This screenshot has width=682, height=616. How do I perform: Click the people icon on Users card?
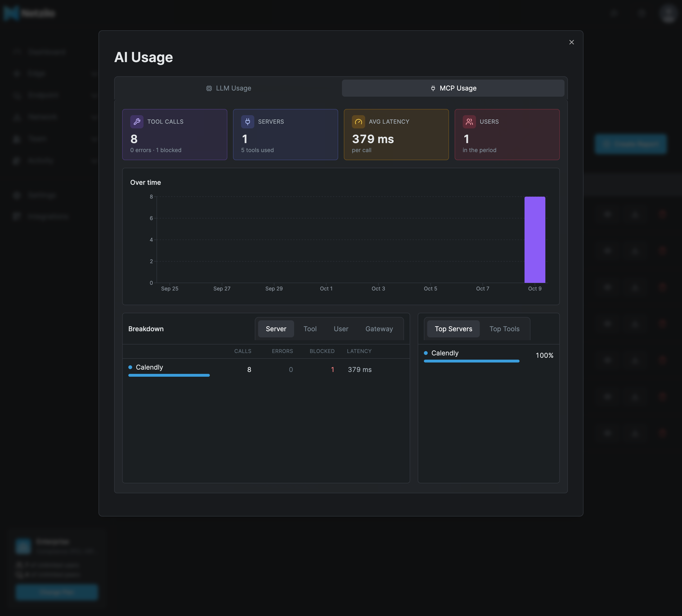469,122
